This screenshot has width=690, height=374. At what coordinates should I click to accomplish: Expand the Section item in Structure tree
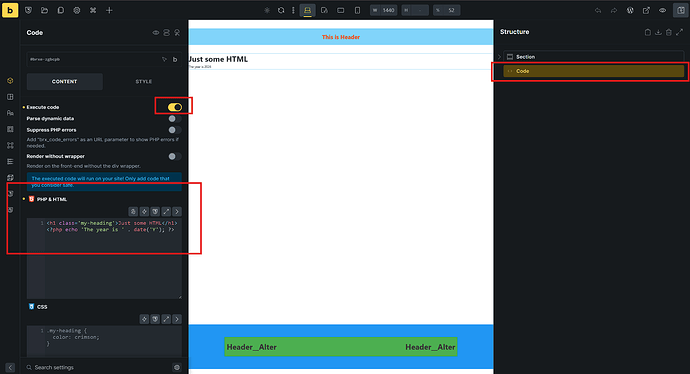click(499, 57)
